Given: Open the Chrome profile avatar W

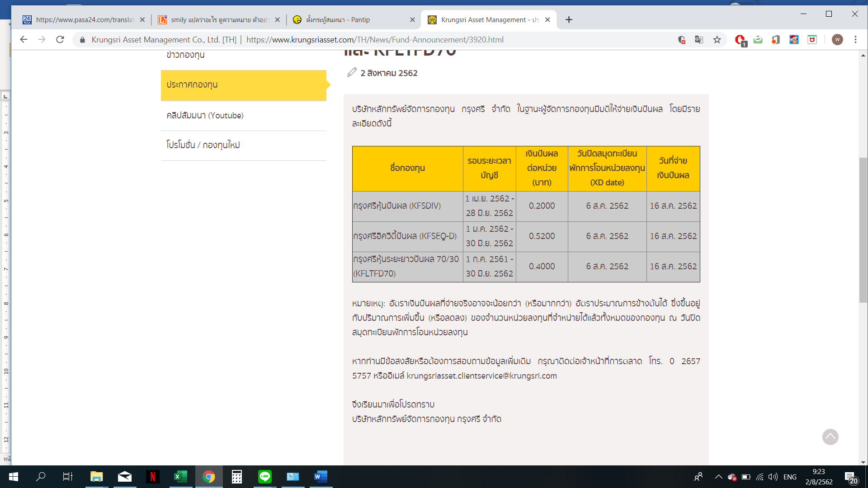Looking at the screenshot, I should 837,40.
